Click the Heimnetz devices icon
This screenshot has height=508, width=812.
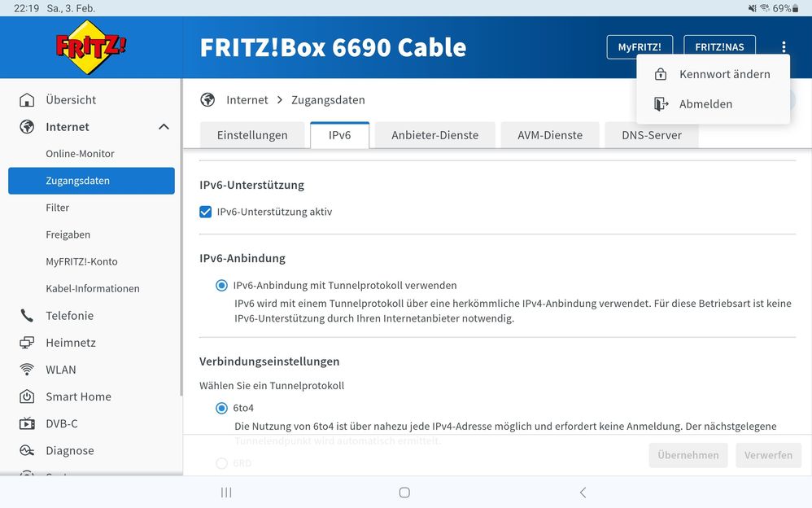(26, 342)
